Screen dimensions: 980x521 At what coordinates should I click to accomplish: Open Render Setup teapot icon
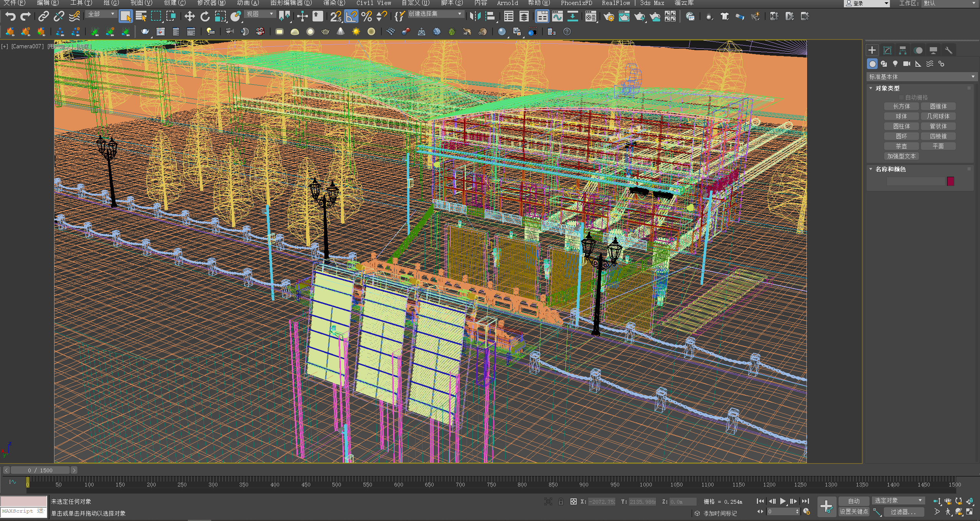(x=608, y=16)
